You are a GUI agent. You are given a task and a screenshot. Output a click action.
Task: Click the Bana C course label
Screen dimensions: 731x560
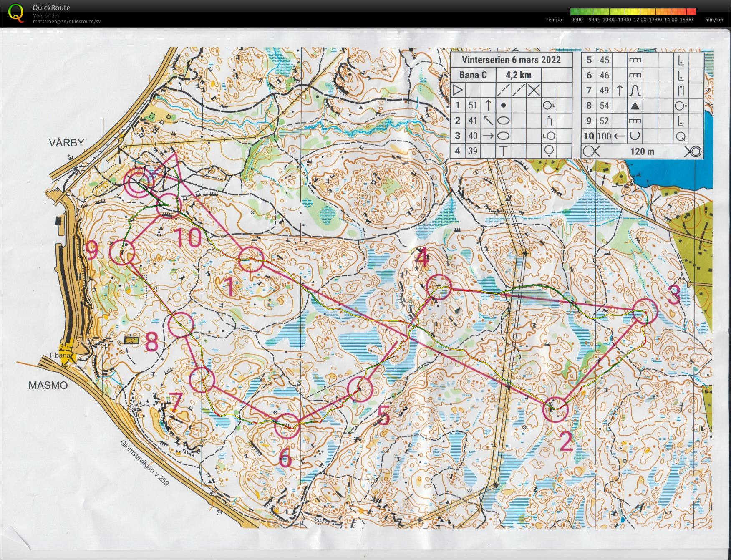pyautogui.click(x=473, y=75)
